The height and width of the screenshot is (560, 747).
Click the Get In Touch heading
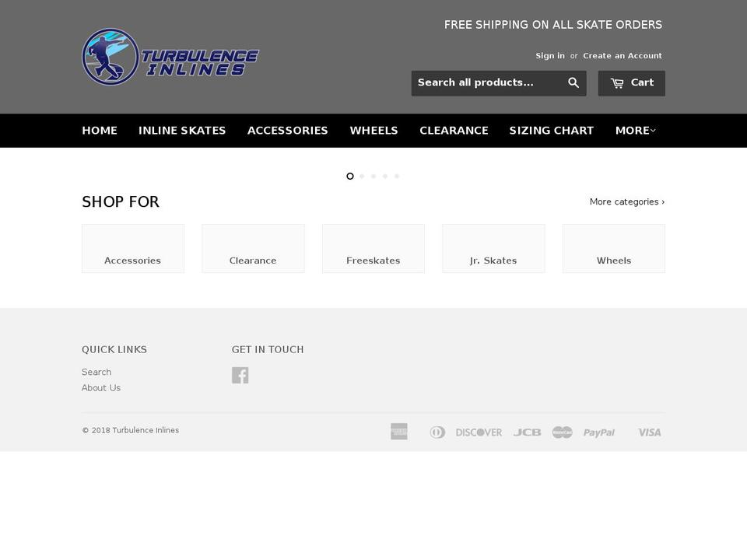tap(268, 349)
